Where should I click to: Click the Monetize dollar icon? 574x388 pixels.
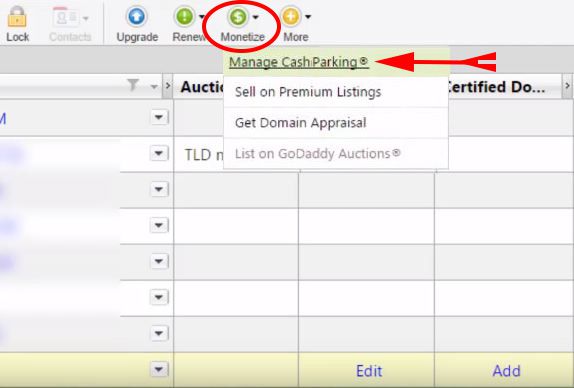[238, 16]
